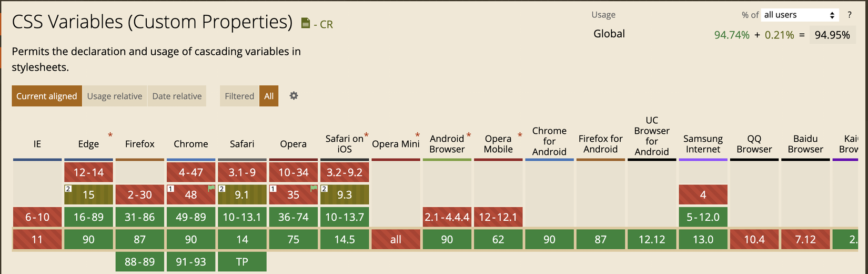Screen dimensions: 868x274
Task: Click the green flag in Opera 35 cell
Action: pyautogui.click(x=314, y=189)
